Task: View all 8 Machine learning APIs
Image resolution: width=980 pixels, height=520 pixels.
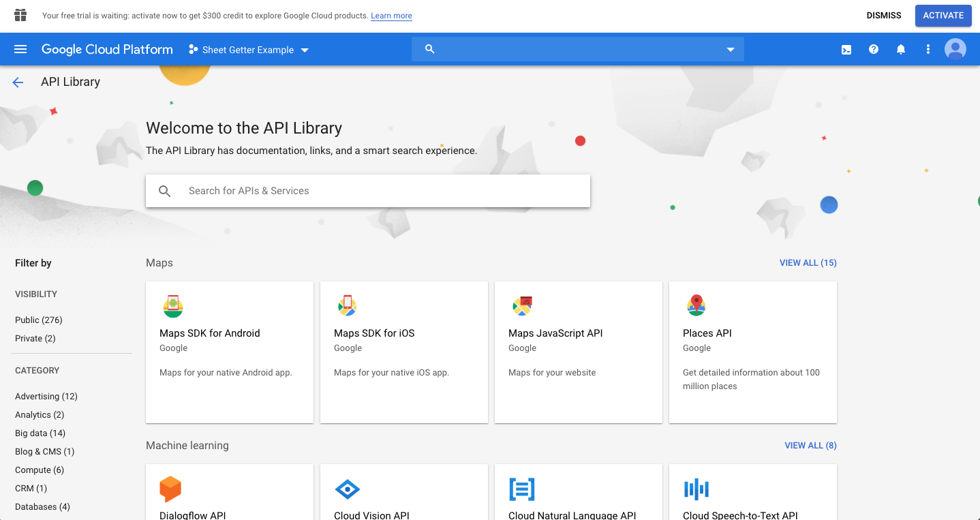Action: coord(811,446)
